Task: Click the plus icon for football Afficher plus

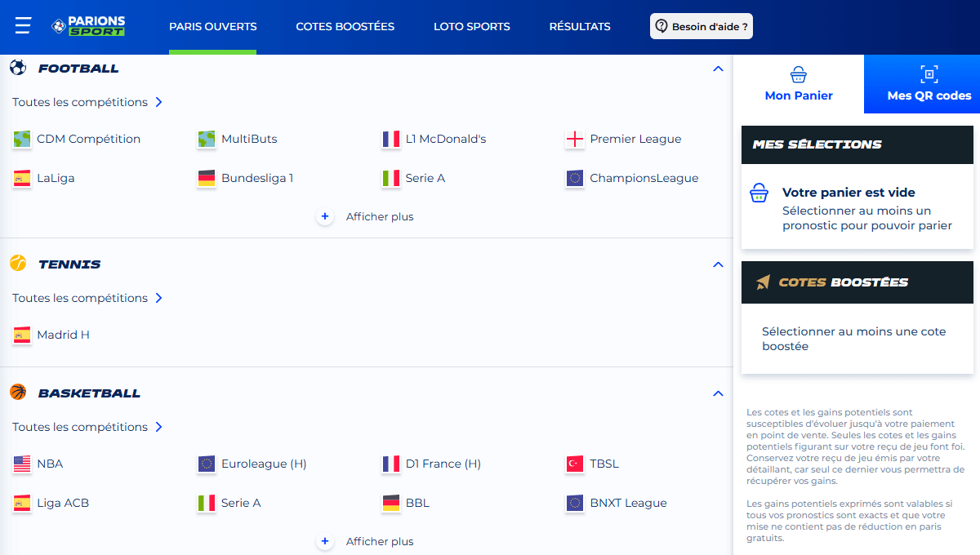Action: (x=325, y=216)
